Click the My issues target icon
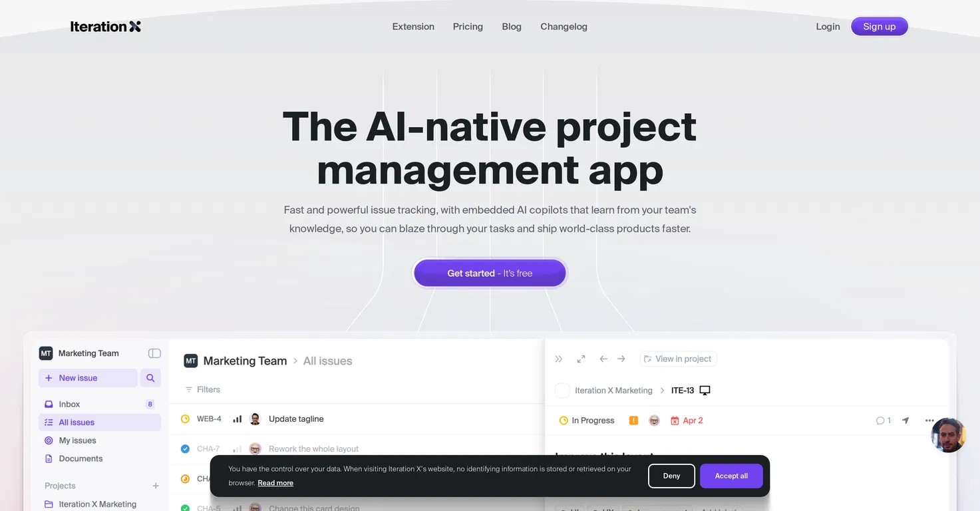The image size is (980, 511). (49, 440)
